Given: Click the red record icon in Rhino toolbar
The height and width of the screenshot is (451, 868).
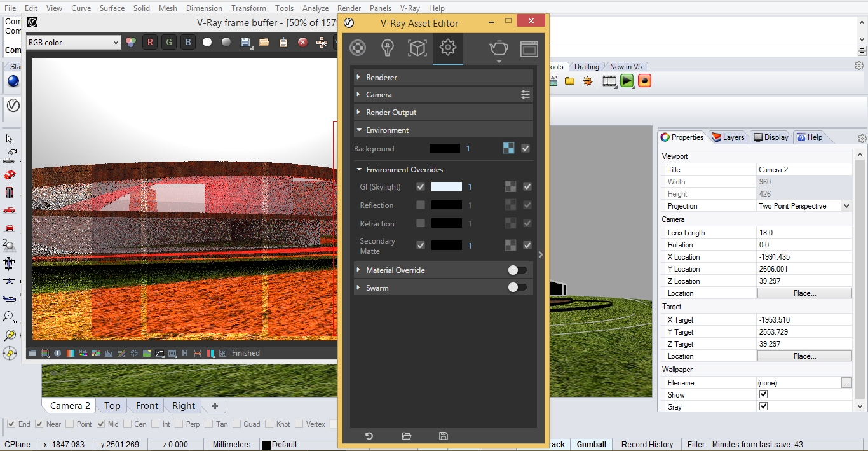Looking at the screenshot, I should [644, 81].
